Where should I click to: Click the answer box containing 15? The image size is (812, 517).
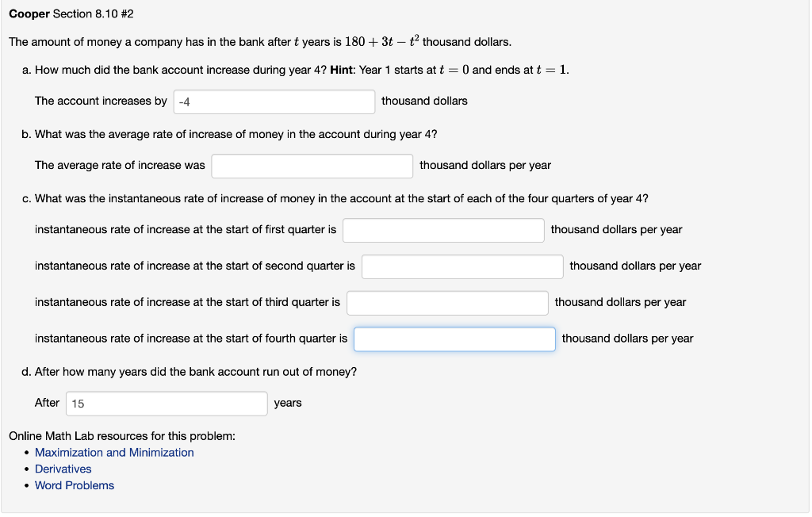(166, 403)
